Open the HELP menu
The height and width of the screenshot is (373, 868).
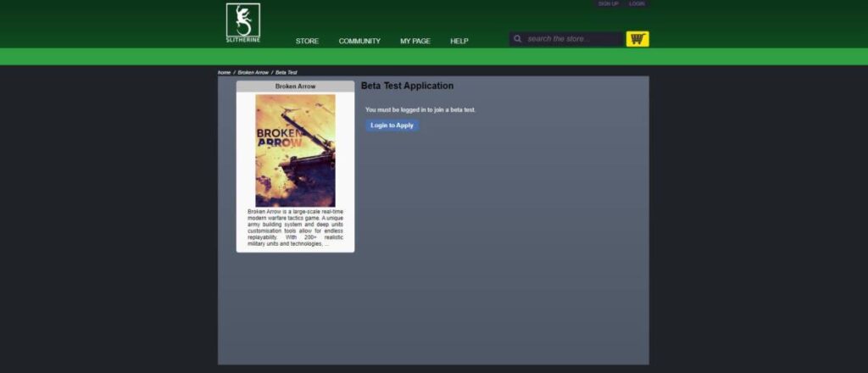[459, 42]
